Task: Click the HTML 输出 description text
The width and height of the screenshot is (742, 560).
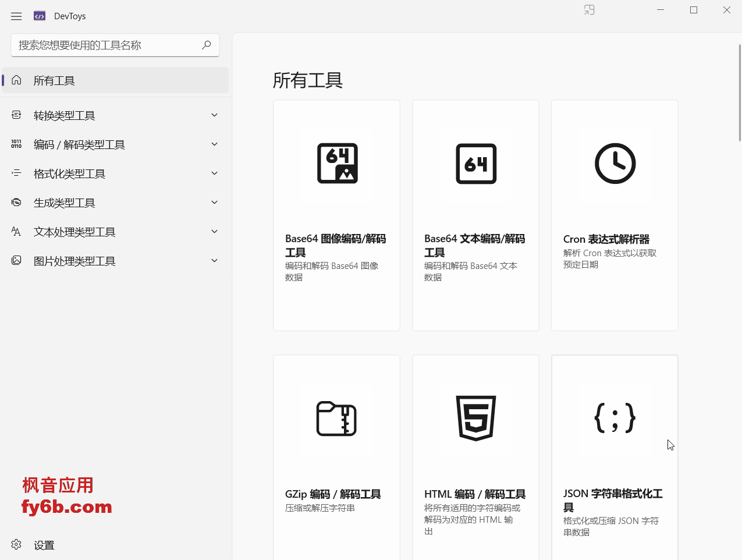Action: pos(473,519)
